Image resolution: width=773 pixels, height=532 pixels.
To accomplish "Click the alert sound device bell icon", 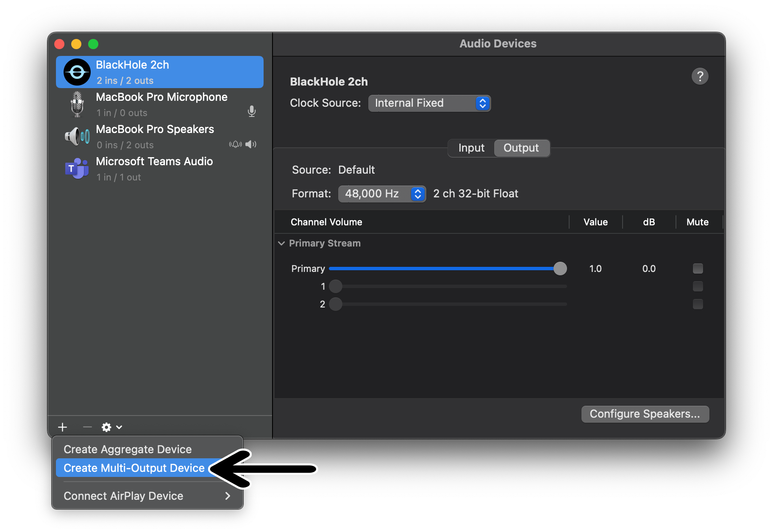I will (236, 144).
